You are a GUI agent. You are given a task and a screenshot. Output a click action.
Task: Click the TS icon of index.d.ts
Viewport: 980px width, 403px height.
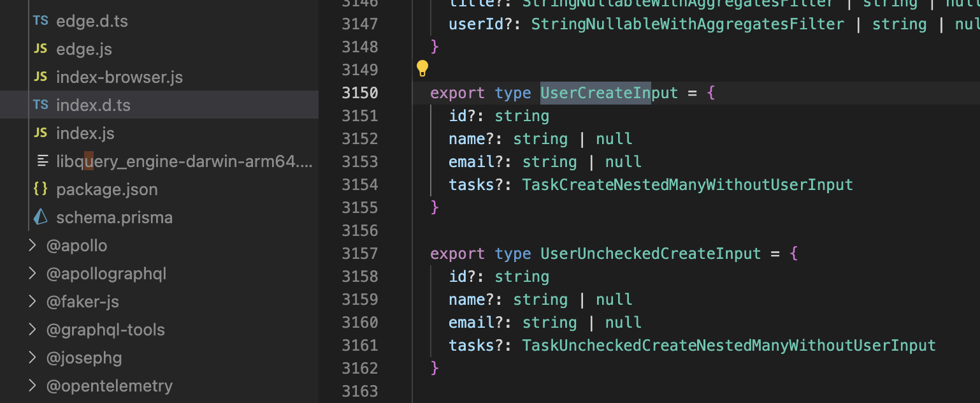pyautogui.click(x=40, y=105)
